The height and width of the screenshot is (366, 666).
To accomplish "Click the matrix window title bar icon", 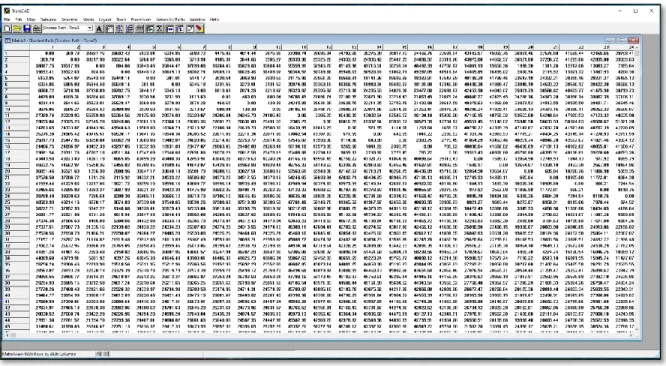I will click(x=8, y=40).
